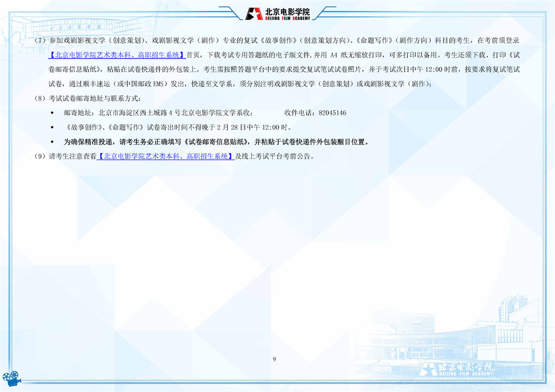Open the 招生系统 link in paragraph (7)
The width and height of the screenshot is (555, 392).
pyautogui.click(x=117, y=55)
